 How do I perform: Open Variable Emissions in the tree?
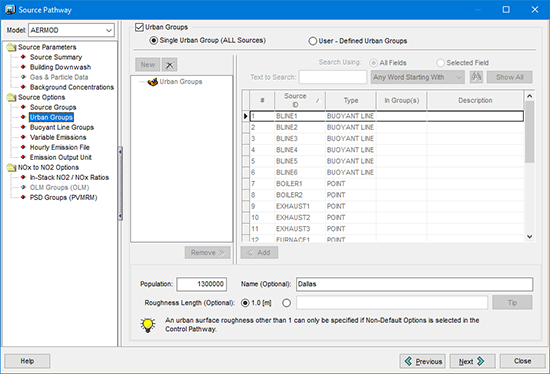pos(58,137)
